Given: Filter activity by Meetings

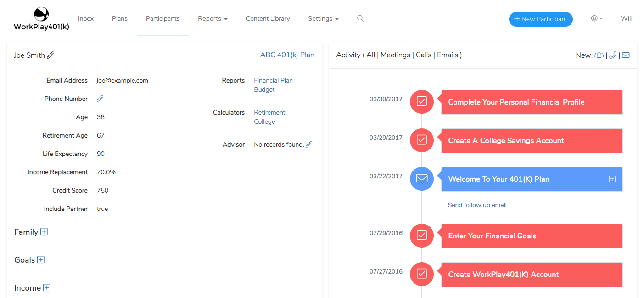Looking at the screenshot, I should pos(395,55).
